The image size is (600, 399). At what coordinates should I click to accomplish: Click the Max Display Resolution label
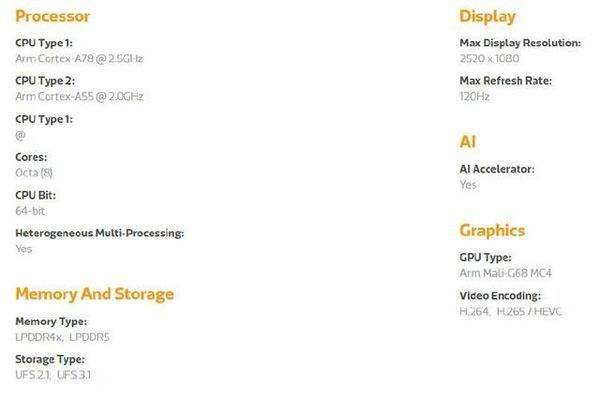click(x=520, y=43)
